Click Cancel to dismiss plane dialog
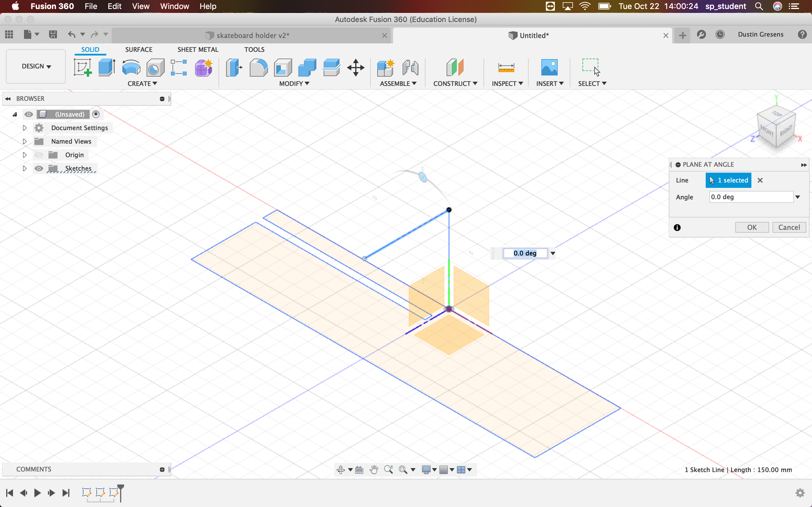 click(x=789, y=227)
